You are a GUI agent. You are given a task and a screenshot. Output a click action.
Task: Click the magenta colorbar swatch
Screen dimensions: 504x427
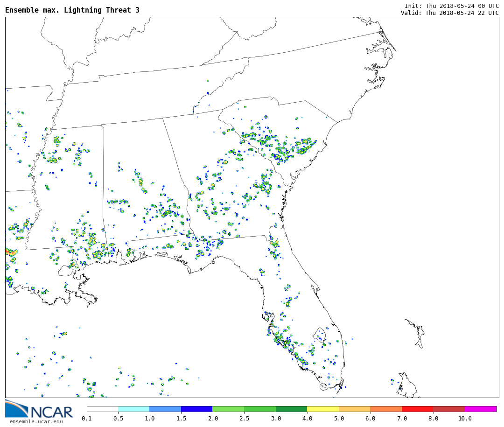tap(480, 409)
